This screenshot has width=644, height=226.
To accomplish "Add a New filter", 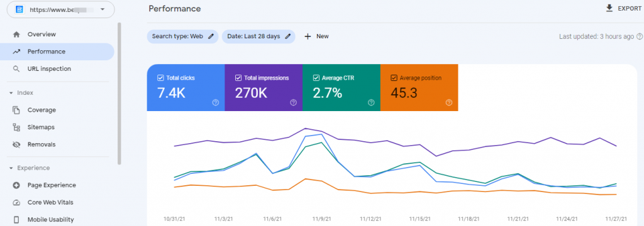I will click(x=316, y=36).
